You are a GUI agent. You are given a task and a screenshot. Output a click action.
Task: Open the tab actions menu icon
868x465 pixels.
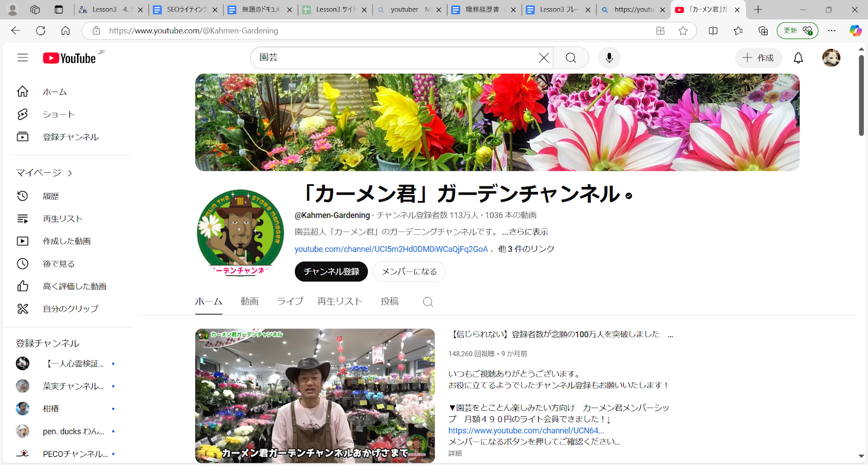pyautogui.click(x=59, y=9)
